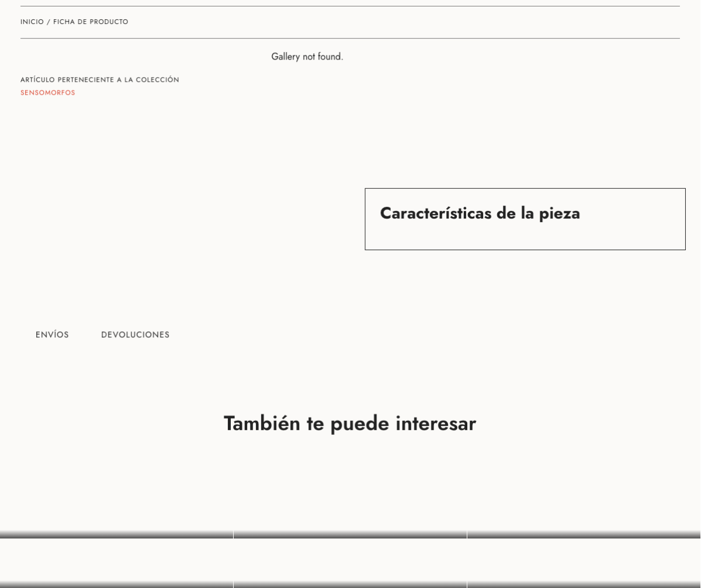Open the left related product card
Screen dimensions: 701x588
(x=116, y=560)
